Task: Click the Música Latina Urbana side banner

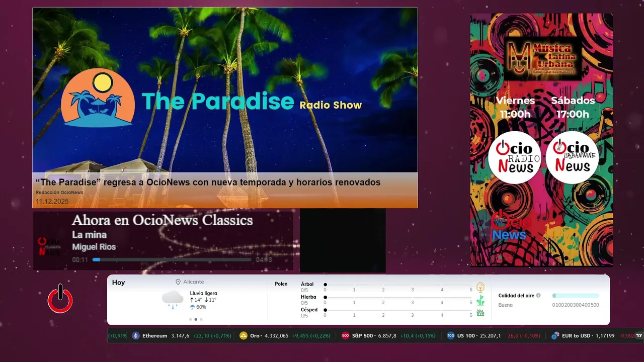Action: 542,140
